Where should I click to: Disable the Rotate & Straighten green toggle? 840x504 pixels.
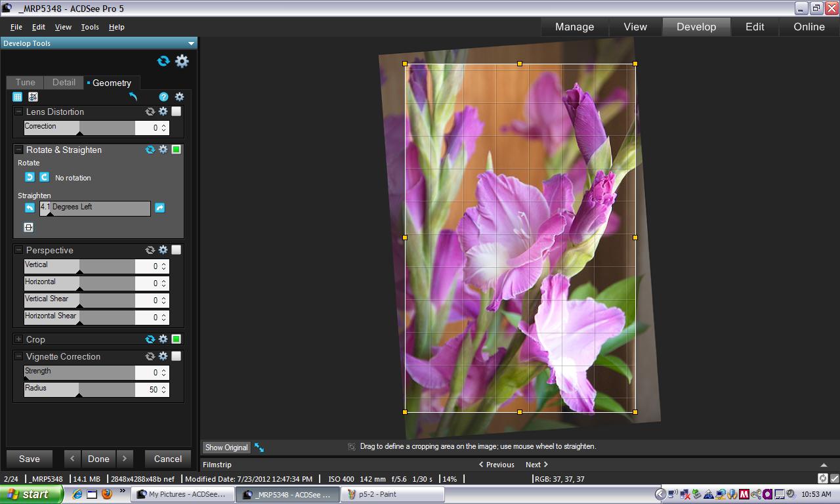click(x=176, y=150)
